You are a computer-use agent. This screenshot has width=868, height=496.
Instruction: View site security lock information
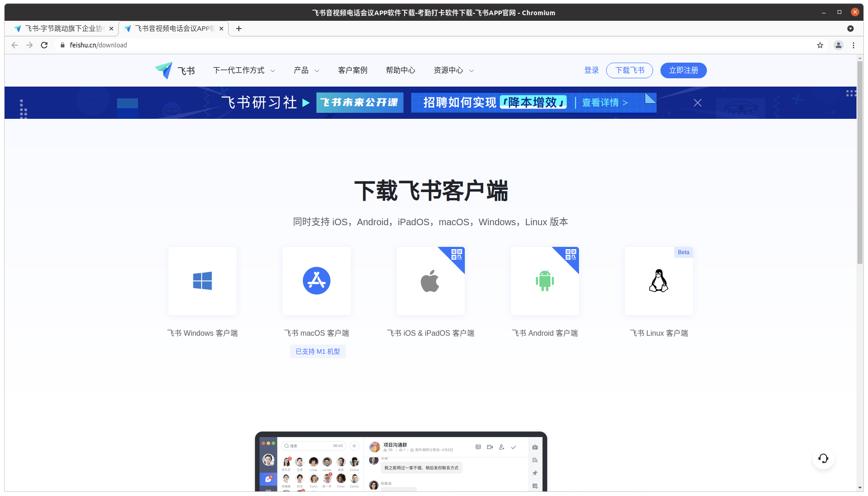(63, 45)
